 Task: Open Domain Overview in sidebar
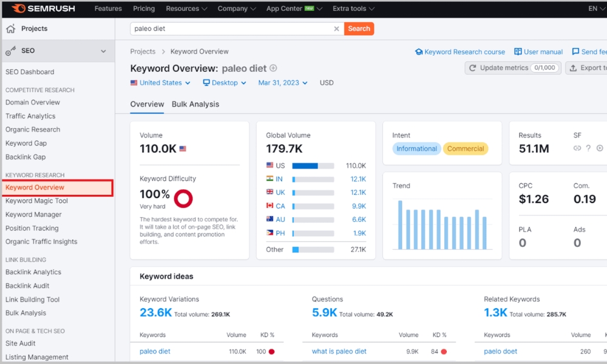(x=33, y=102)
